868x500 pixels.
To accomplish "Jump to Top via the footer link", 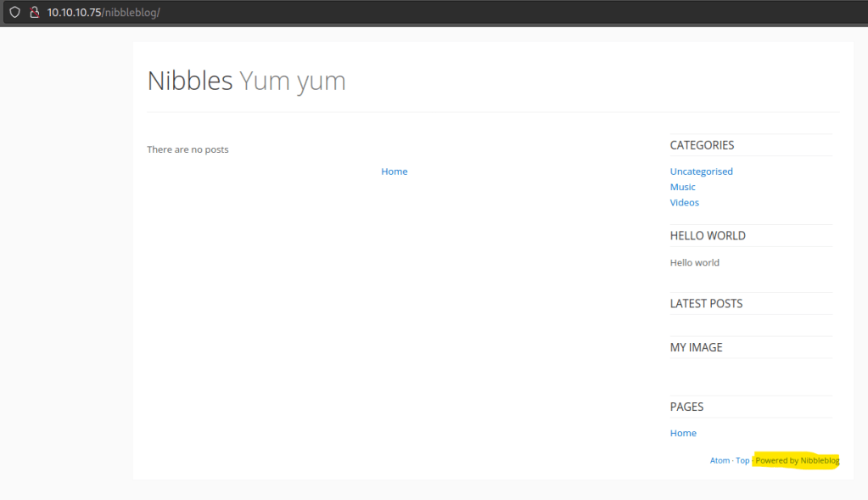I will click(x=742, y=461).
